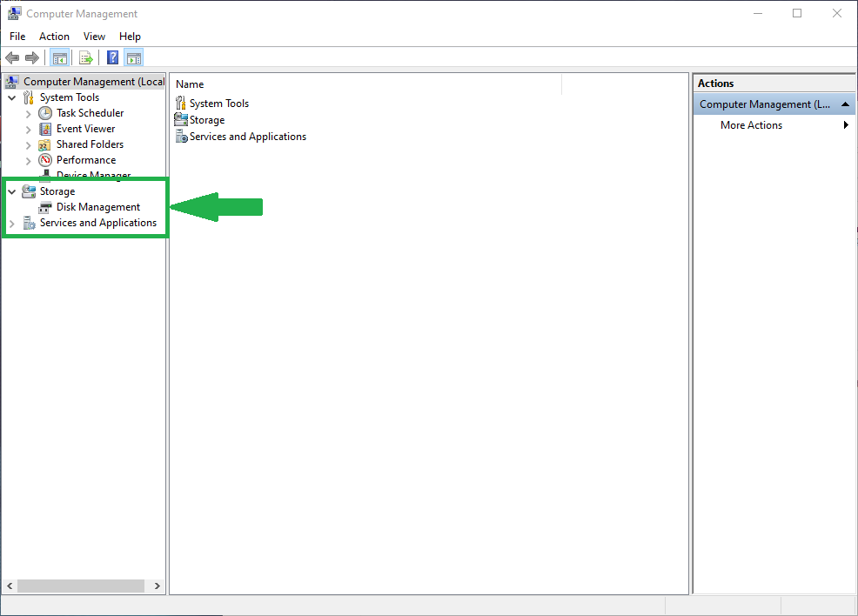The width and height of the screenshot is (858, 616).
Task: Open the Action menu
Action: 54,36
